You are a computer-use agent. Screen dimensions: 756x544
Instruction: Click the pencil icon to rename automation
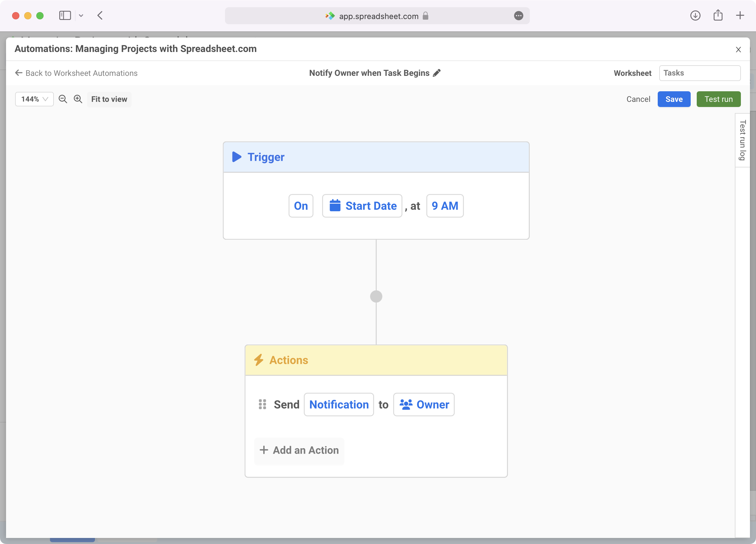(x=437, y=73)
